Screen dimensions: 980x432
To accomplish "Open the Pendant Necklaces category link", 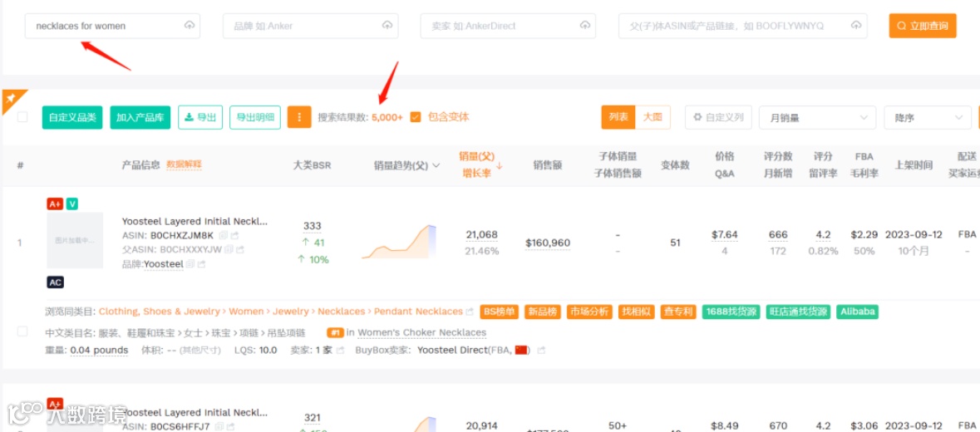I will 419,312.
